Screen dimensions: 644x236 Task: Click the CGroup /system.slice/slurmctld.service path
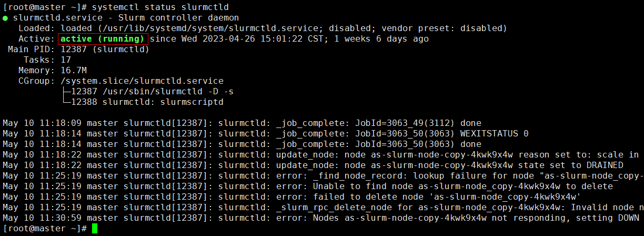(142, 81)
